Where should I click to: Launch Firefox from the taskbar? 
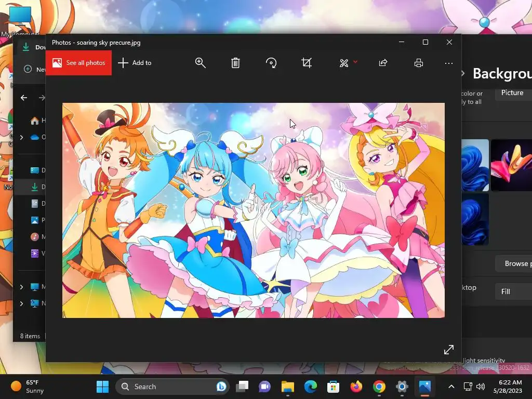(356, 387)
